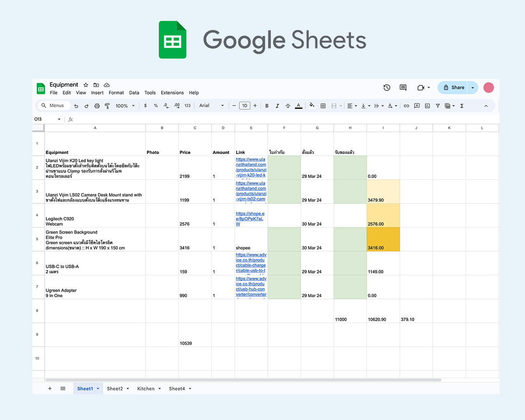525x420 pixels.
Task: Use the paint format tool
Action: 107,105
